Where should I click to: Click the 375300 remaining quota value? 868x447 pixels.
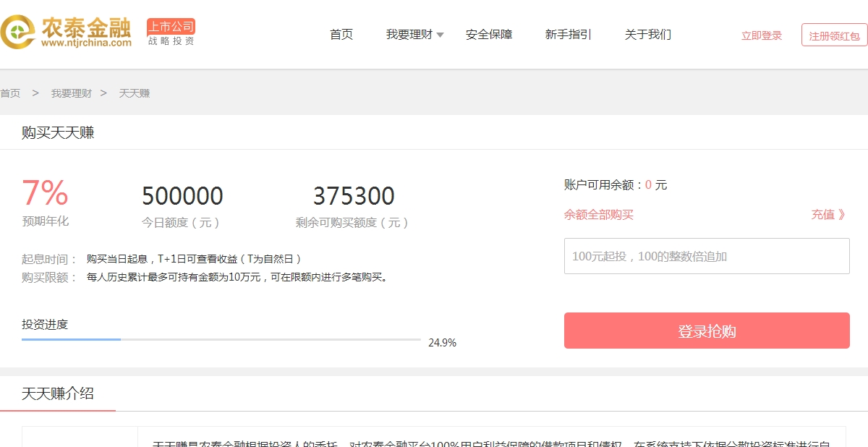click(x=354, y=196)
